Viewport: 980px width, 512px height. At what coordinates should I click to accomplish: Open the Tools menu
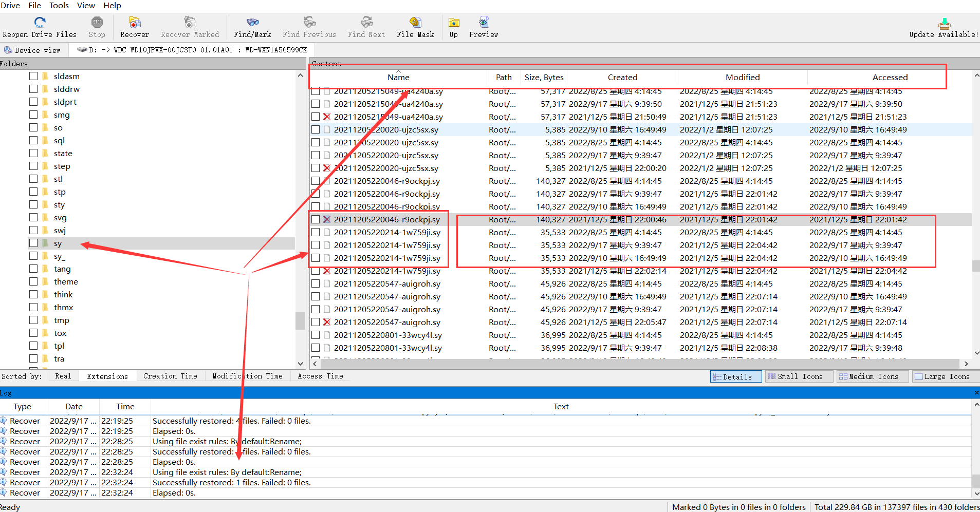[59, 6]
